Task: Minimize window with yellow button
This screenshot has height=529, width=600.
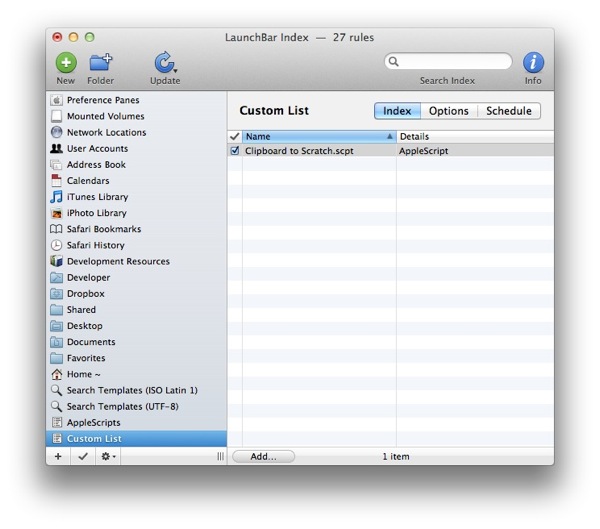Action: (73, 37)
